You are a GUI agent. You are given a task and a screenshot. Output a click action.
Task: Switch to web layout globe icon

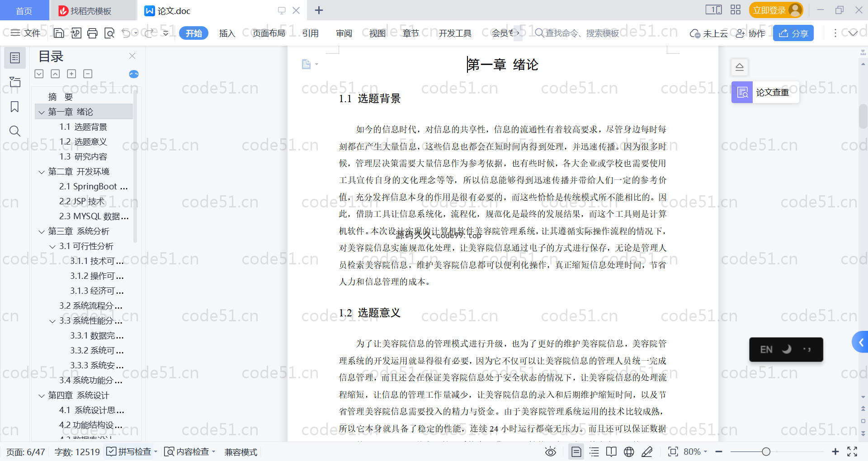point(629,452)
